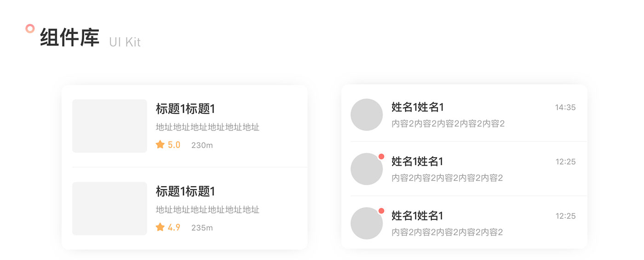Click the UI Kit subtitle text

125,42
